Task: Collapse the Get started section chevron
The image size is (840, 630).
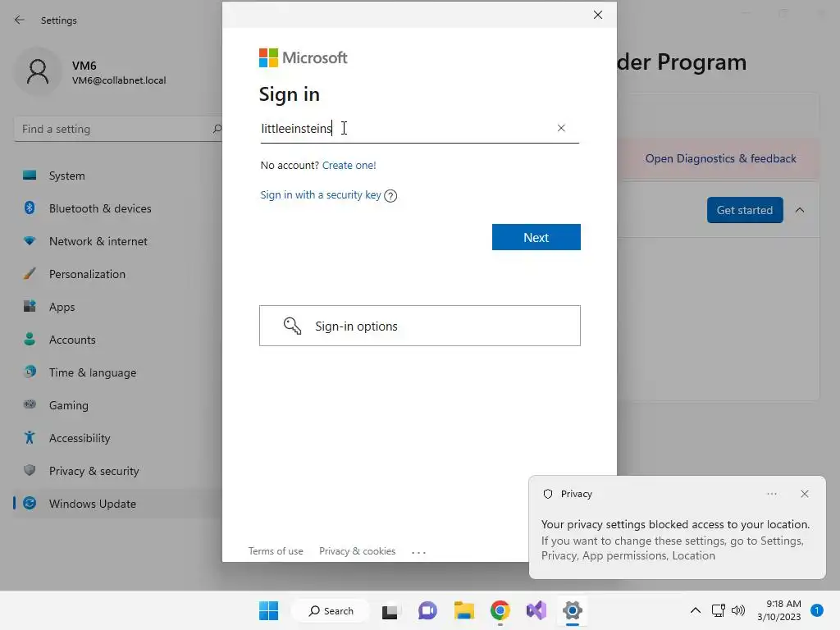Action: [x=800, y=210]
